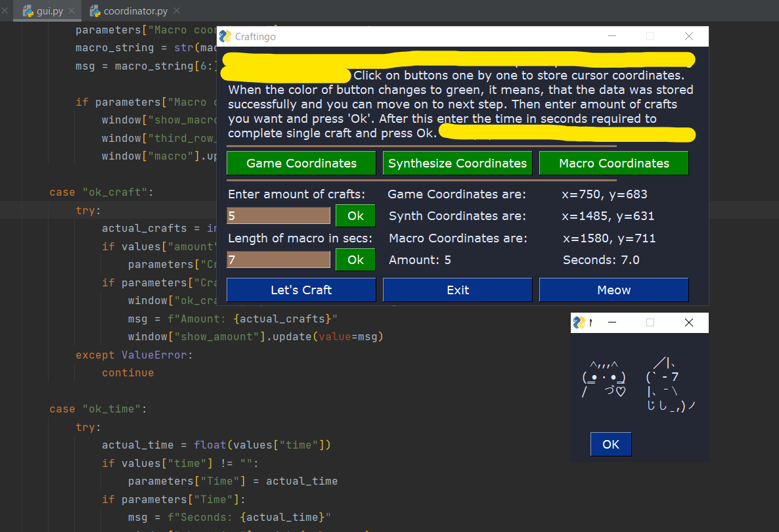Click the 'Game Coordinates are:' label
This screenshot has height=532, width=779.
coord(456,194)
